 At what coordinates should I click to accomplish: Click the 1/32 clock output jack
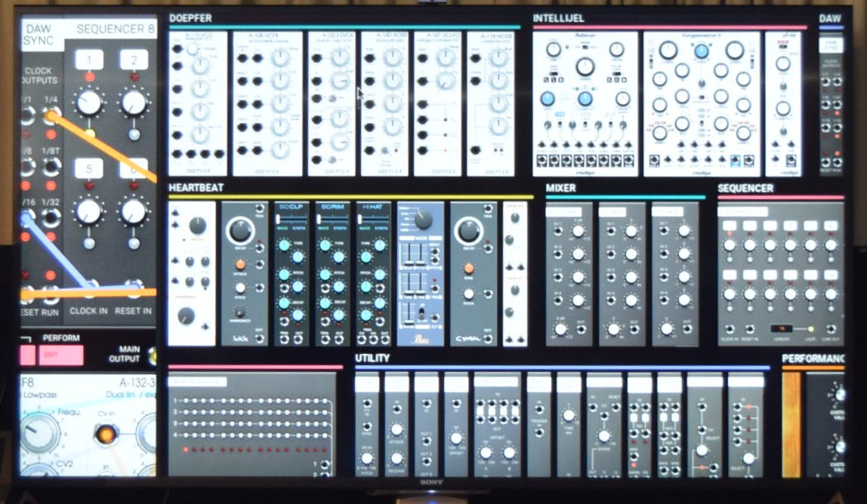51,217
